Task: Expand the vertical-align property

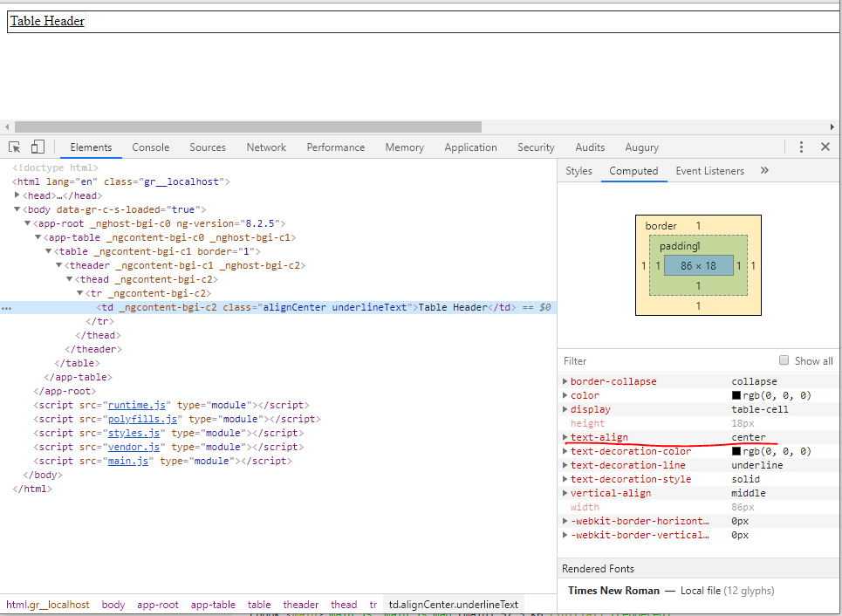Action: (x=565, y=492)
